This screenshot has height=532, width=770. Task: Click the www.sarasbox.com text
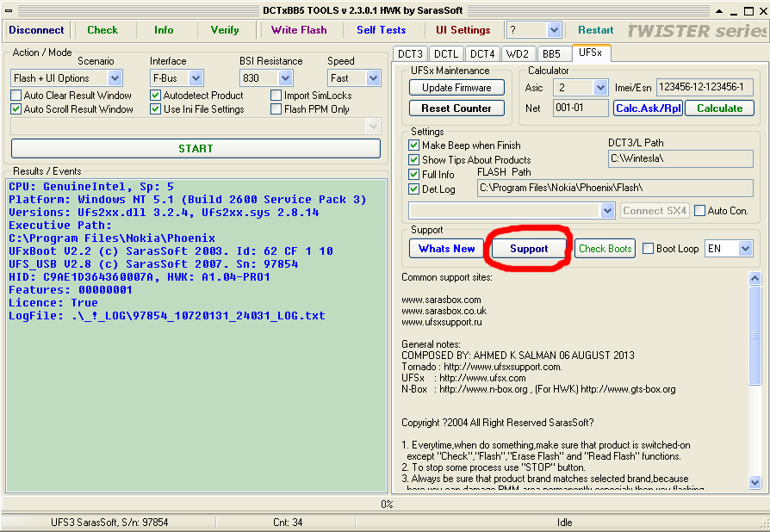[x=441, y=300]
